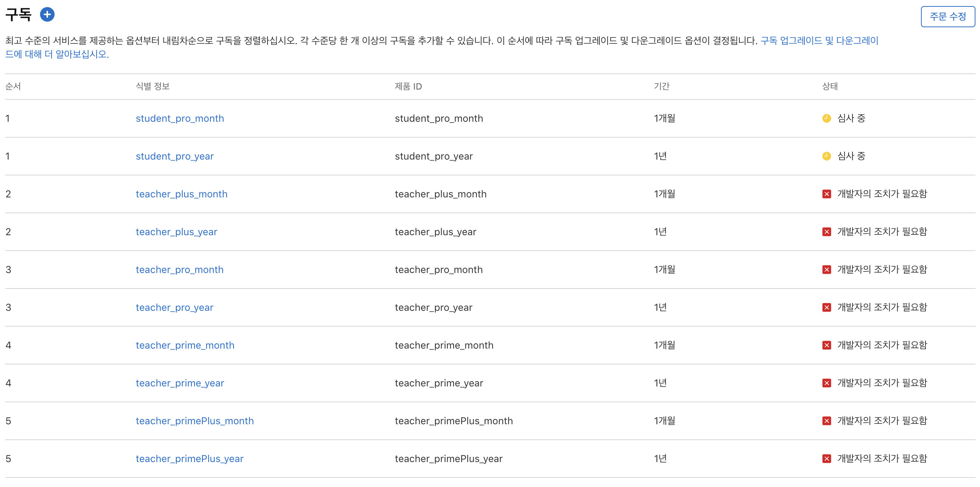Viewport: 980px width, 487px height.
Task: Click the 상태 column header
Action: 830,86
